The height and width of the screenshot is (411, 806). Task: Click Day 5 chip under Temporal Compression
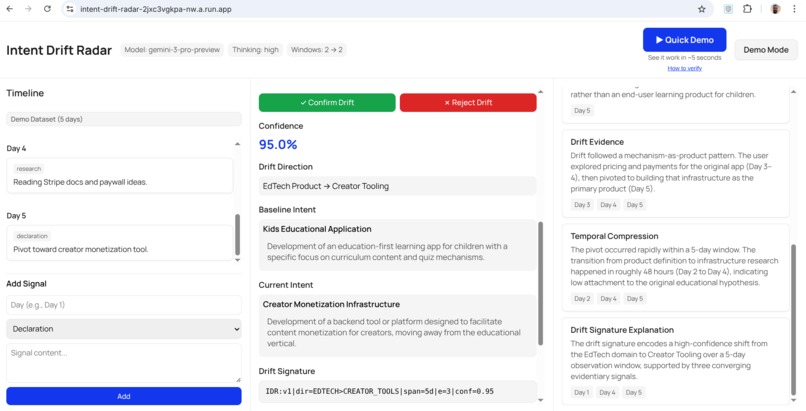[x=634, y=298]
